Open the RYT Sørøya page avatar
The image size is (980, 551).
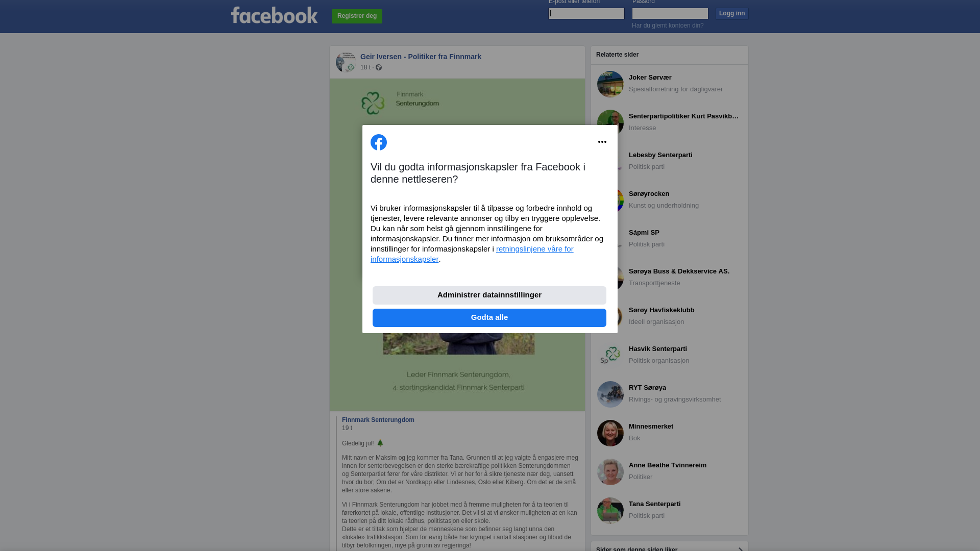click(610, 394)
